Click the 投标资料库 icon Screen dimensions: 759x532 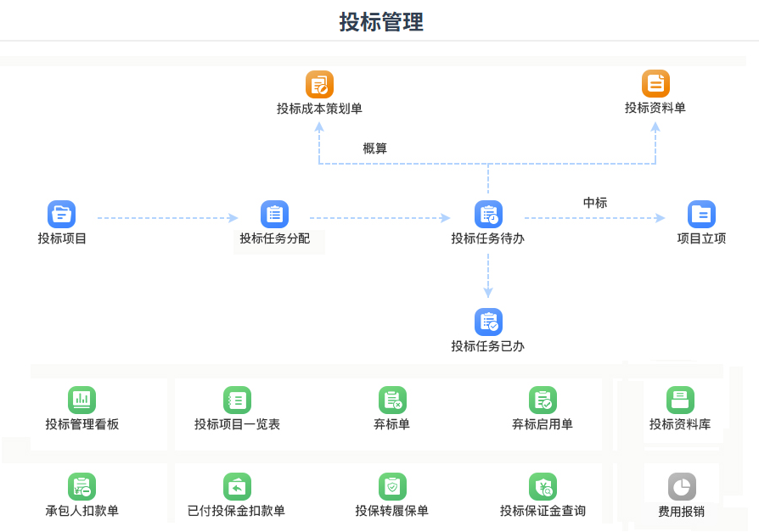[x=681, y=400]
